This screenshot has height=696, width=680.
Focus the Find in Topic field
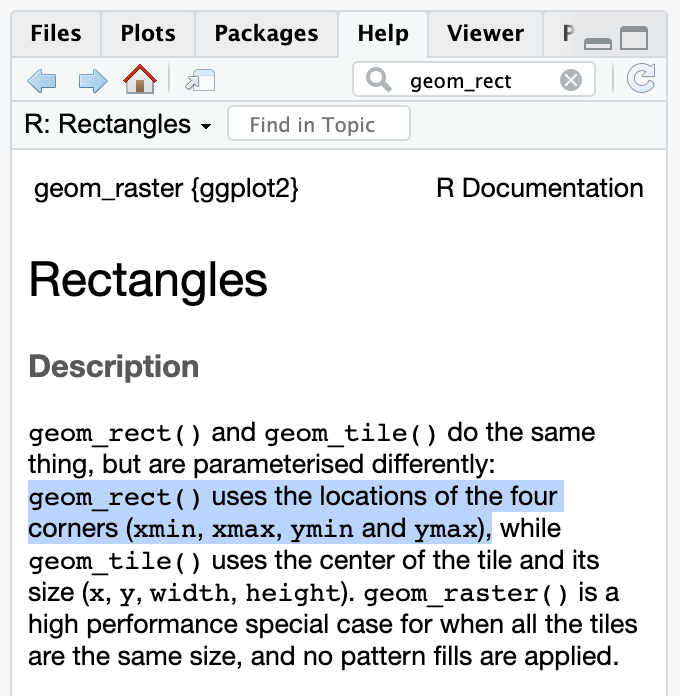coord(318,125)
